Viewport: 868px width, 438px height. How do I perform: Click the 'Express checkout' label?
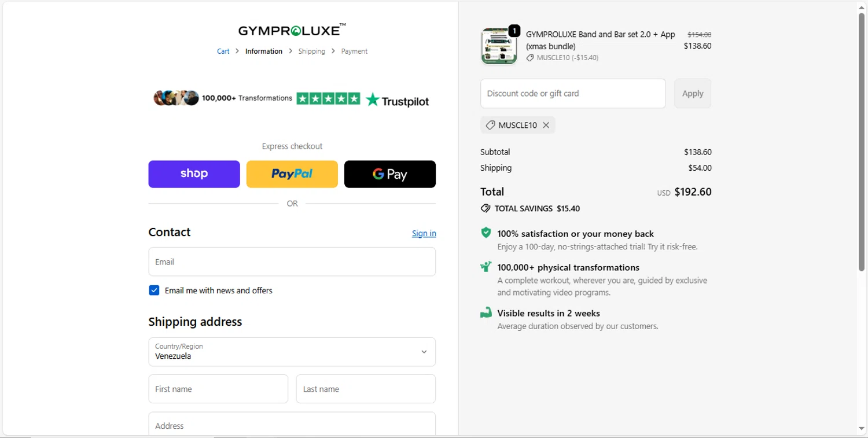(x=292, y=146)
